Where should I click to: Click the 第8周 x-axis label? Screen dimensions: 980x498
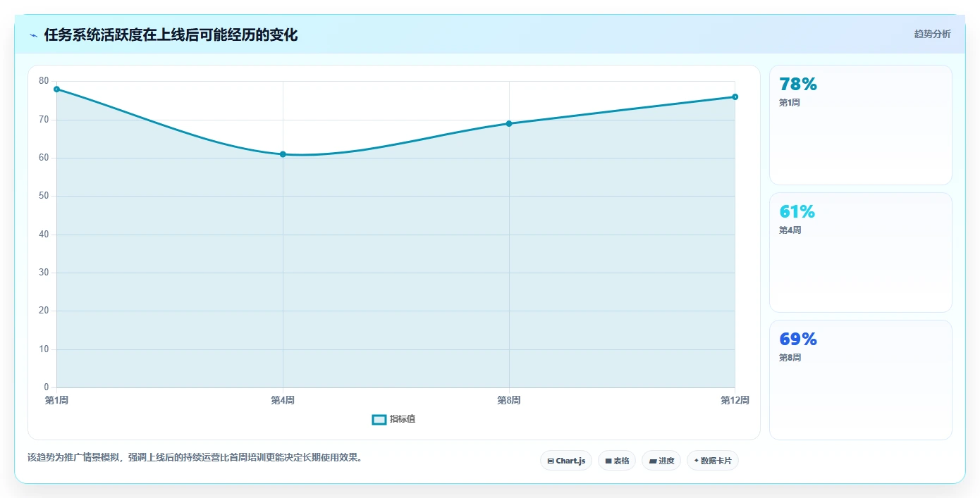509,401
